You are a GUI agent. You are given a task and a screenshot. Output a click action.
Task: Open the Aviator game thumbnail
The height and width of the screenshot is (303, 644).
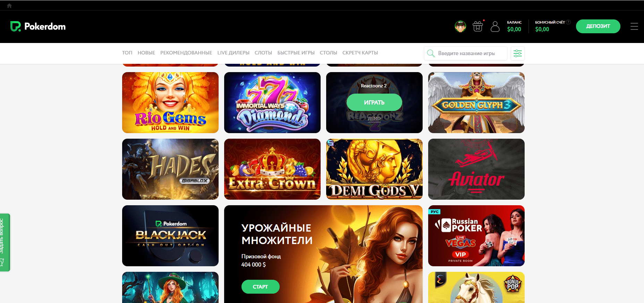(x=476, y=169)
